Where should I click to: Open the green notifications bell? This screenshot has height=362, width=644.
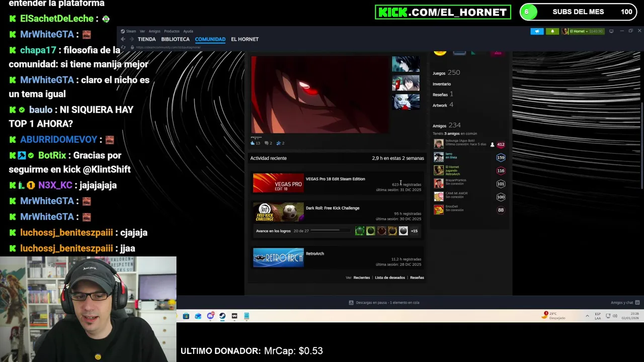click(552, 31)
